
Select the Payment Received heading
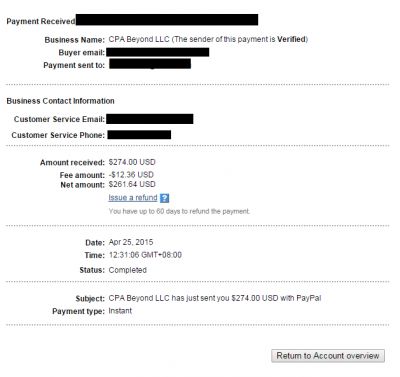click(x=41, y=21)
